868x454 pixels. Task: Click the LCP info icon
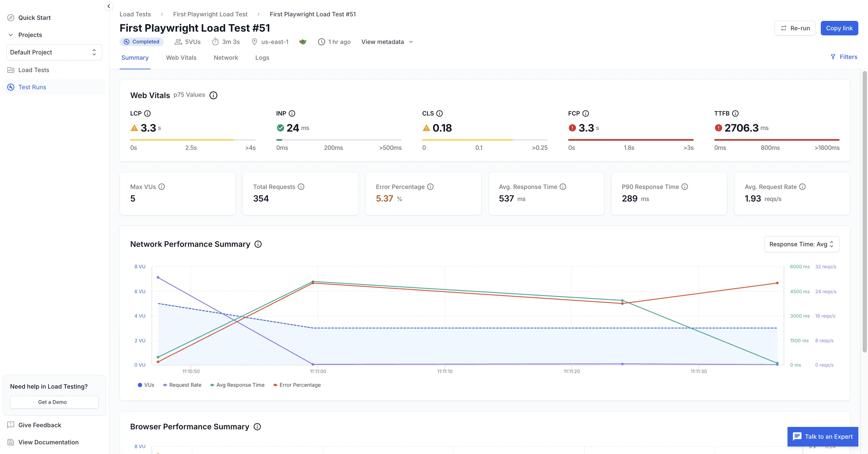(147, 114)
